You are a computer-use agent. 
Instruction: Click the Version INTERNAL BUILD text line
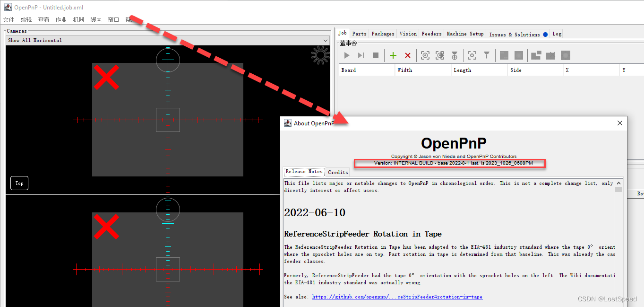(454, 163)
